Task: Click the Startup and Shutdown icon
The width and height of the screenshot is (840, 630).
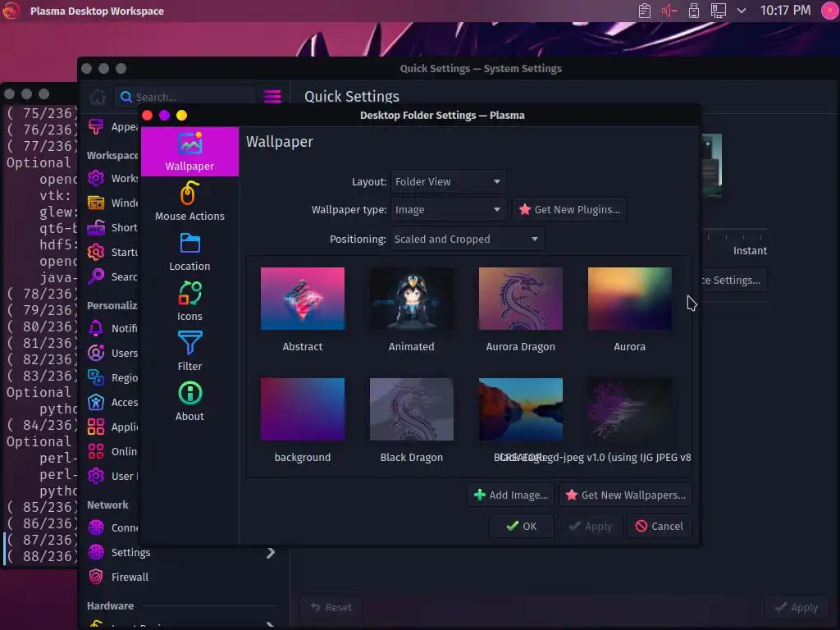Action: [x=96, y=252]
